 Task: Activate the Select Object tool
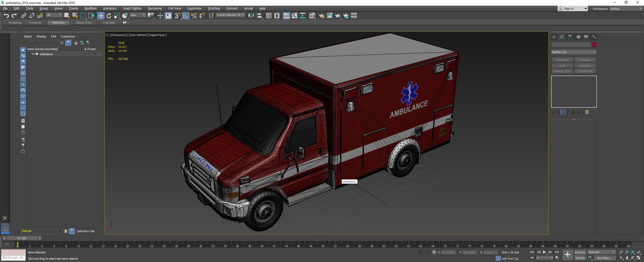(67, 15)
